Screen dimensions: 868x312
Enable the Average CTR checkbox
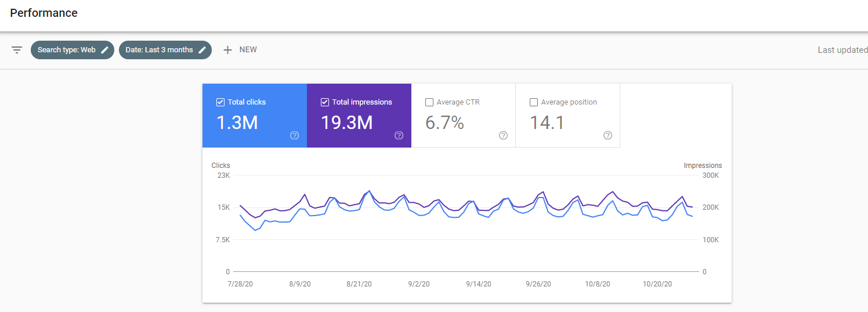pos(429,102)
